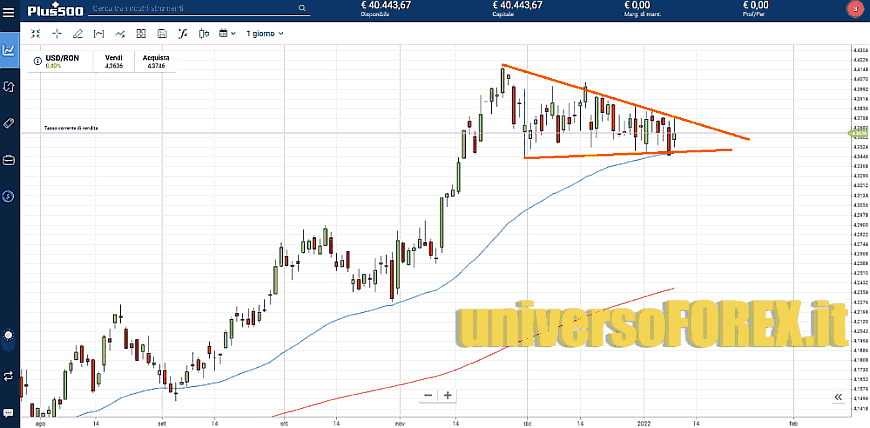Click the Acquista buy button
The height and width of the screenshot is (428, 870).
point(156,62)
